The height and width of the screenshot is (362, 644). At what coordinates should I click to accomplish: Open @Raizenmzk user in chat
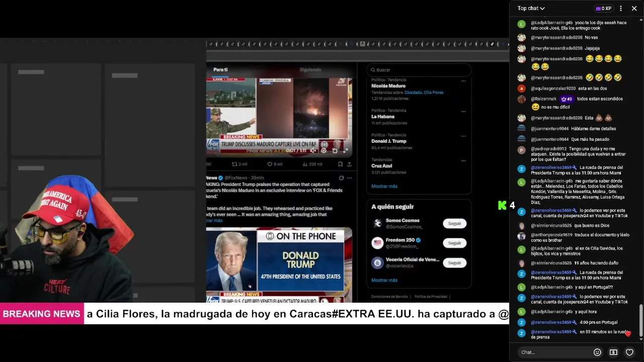543,99
